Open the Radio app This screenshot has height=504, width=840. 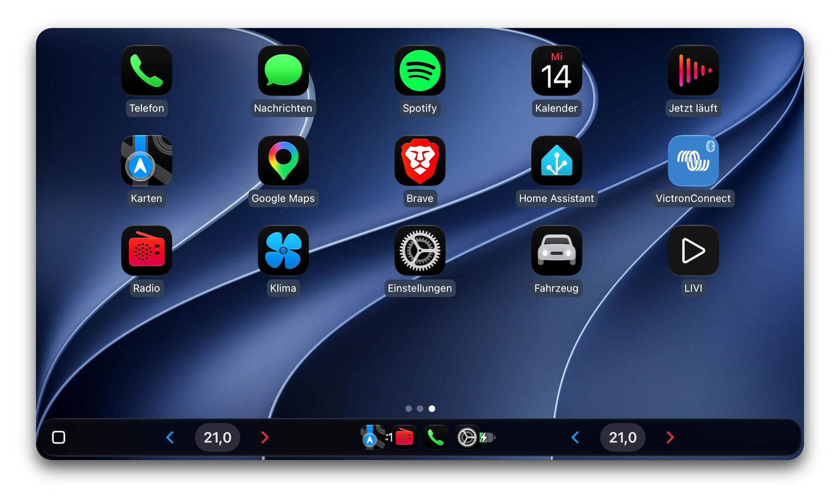coord(146,251)
